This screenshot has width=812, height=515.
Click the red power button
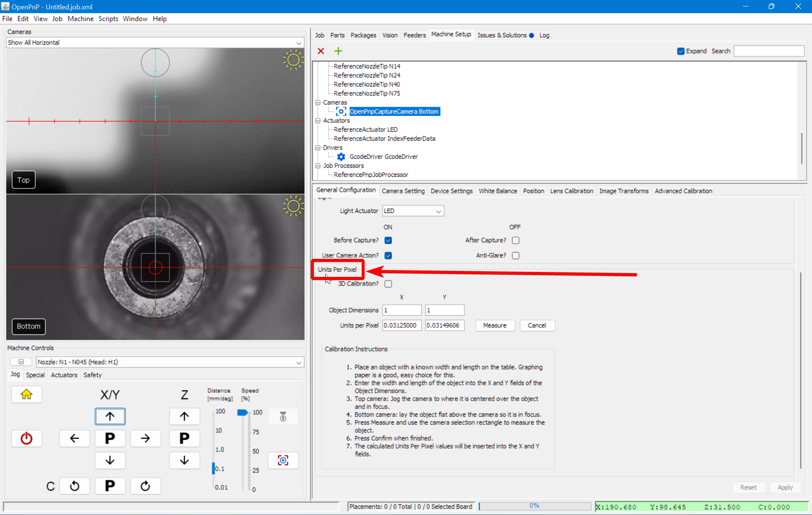[x=26, y=438]
